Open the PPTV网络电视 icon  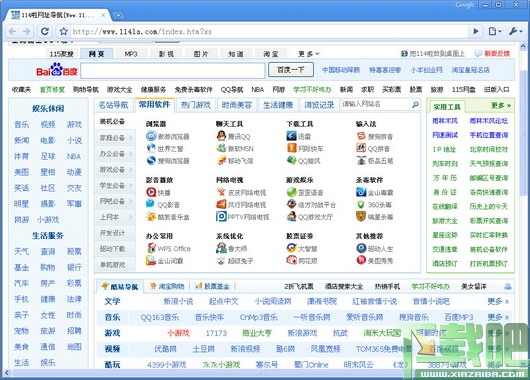point(221,216)
